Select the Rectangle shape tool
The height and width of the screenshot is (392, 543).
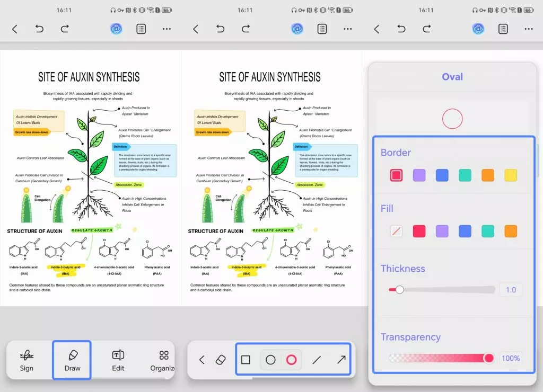pyautogui.click(x=246, y=360)
